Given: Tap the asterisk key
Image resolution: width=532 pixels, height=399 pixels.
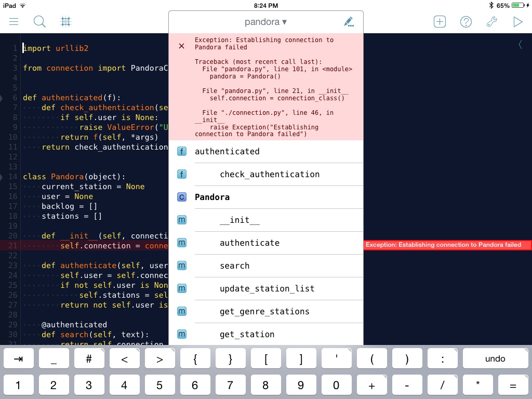Looking at the screenshot, I should click(478, 385).
